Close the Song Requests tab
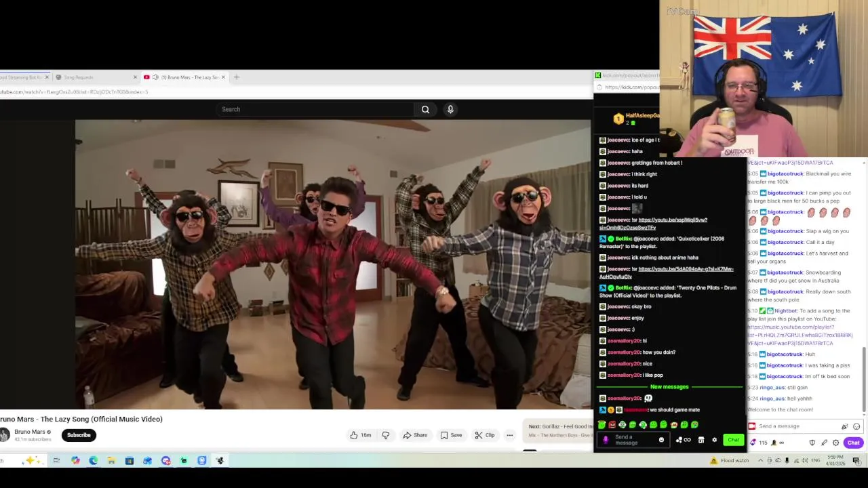Screen dimensions: 868x488 pos(134,77)
